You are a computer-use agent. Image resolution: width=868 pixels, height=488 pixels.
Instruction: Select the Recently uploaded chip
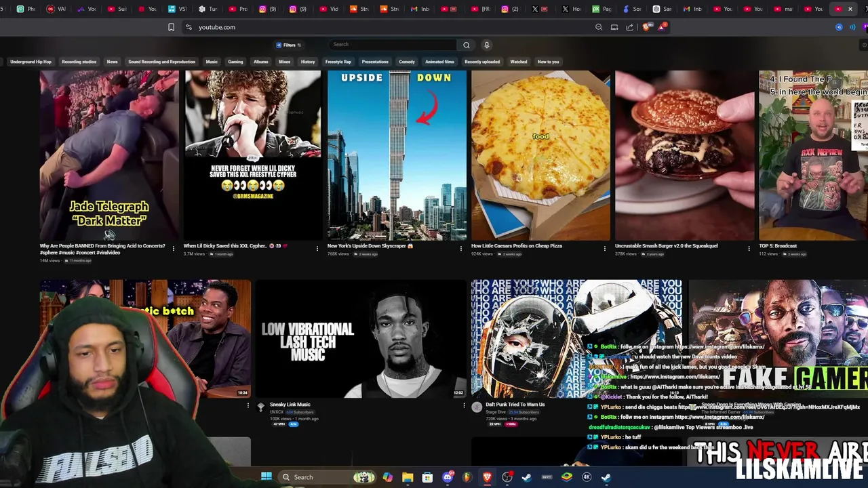coord(482,62)
